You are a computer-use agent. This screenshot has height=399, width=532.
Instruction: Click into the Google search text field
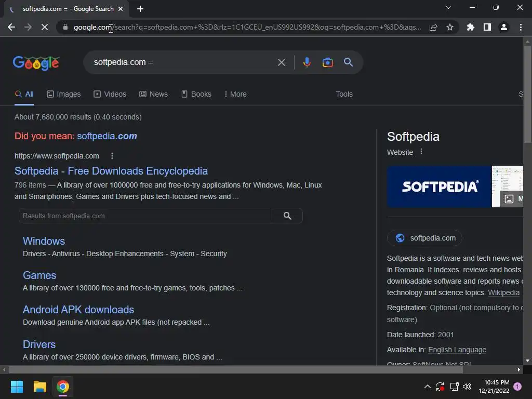pyautogui.click(x=183, y=62)
